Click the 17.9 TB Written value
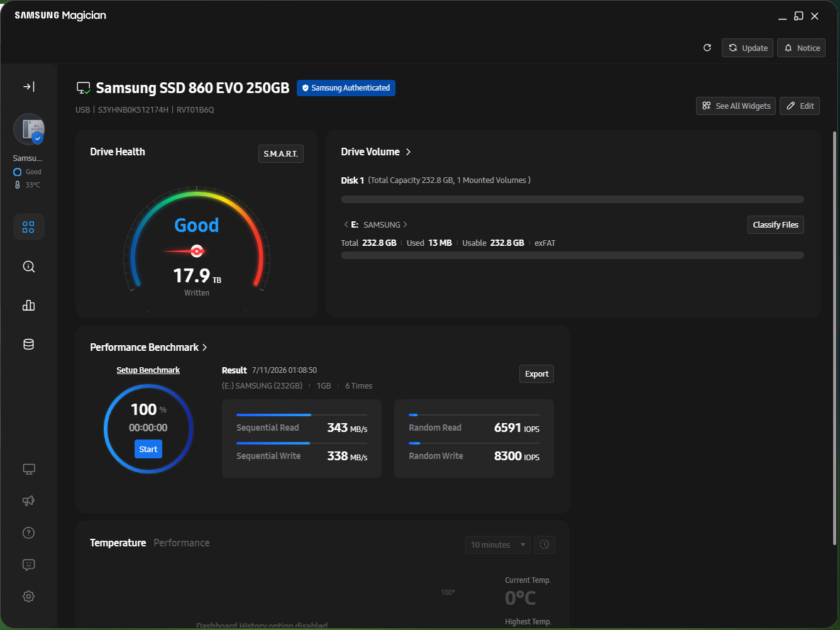840x630 pixels. pos(197,276)
